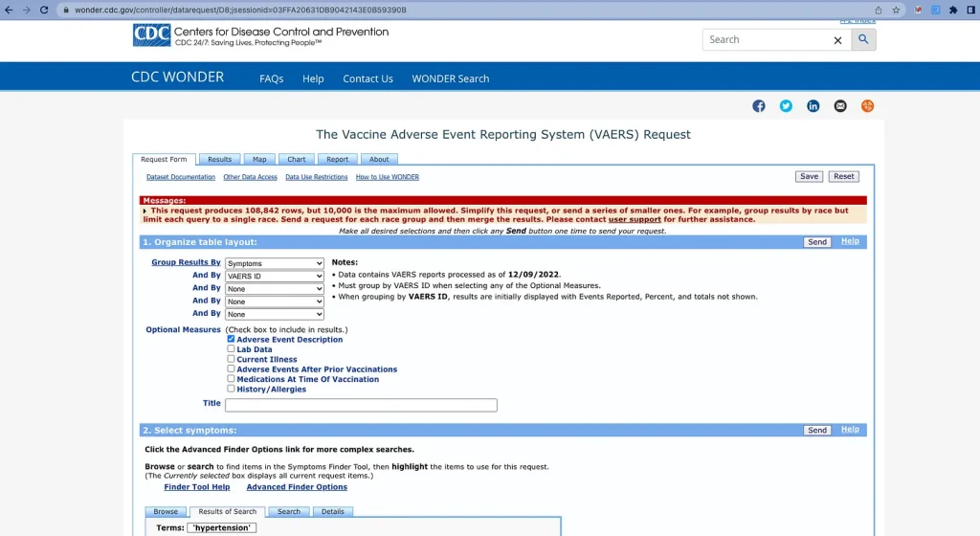Viewport: 980px width, 536px height.
Task: Enable the Lab Data checkbox
Action: tap(231, 349)
